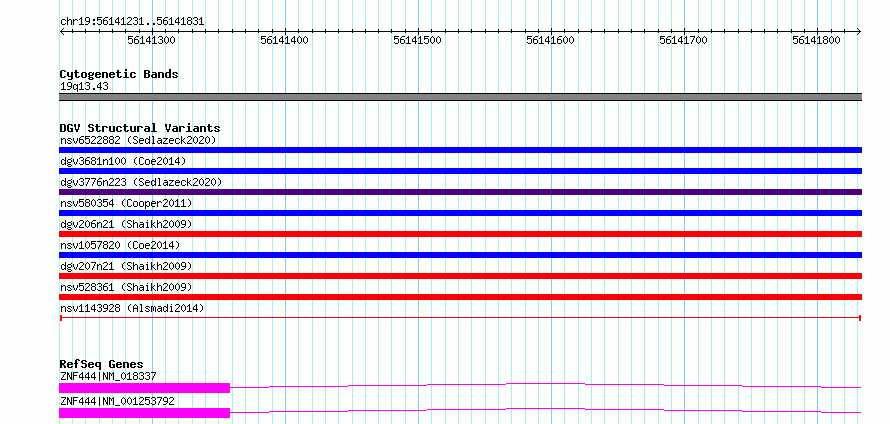Click the intron line of ZNF444 NM_001253792
The height and width of the screenshot is (424, 890).
coord(545,410)
